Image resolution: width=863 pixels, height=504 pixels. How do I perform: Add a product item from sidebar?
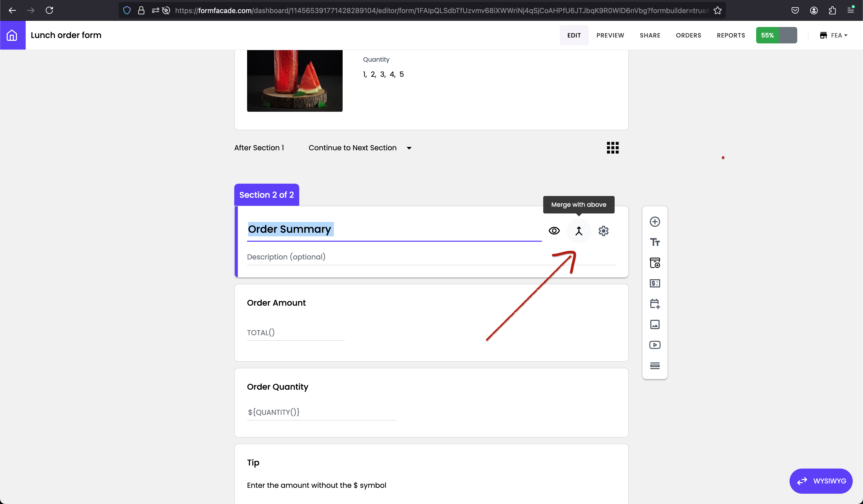(x=654, y=263)
